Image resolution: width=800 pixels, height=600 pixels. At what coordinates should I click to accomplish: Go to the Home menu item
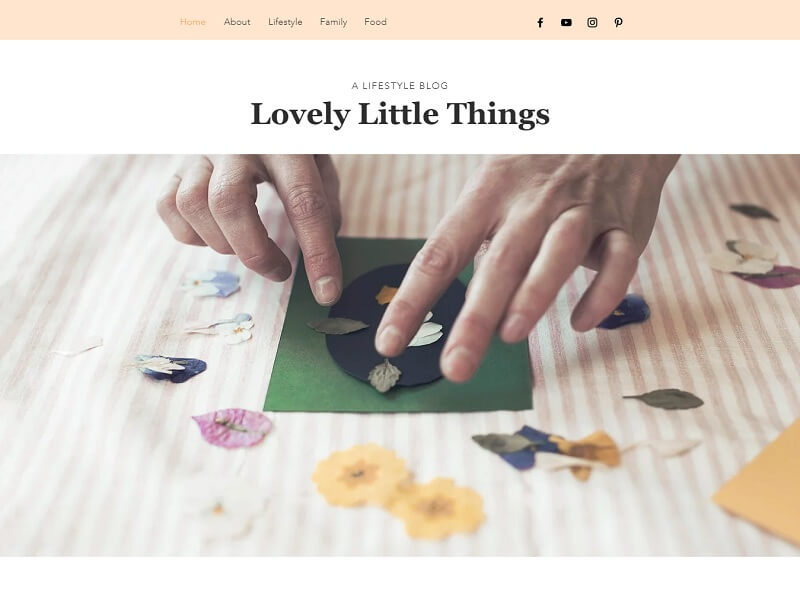coord(193,22)
